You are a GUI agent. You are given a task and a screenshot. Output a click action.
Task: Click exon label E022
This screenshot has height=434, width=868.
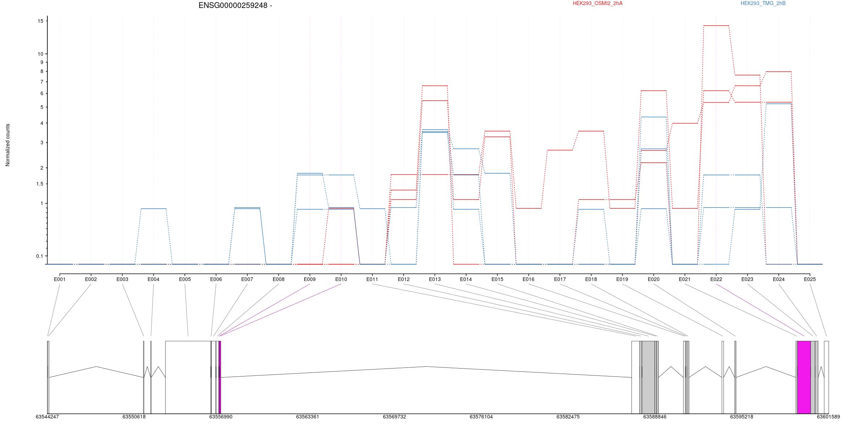[716, 279]
